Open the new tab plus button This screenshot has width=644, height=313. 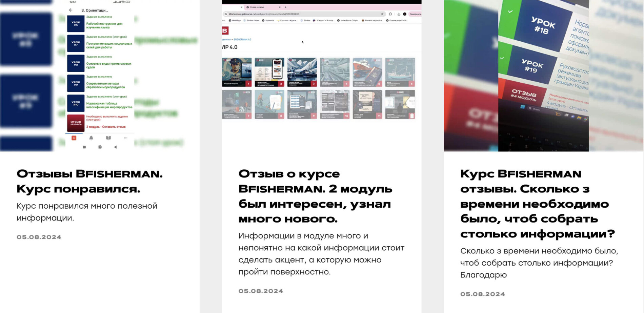tap(285, 7)
